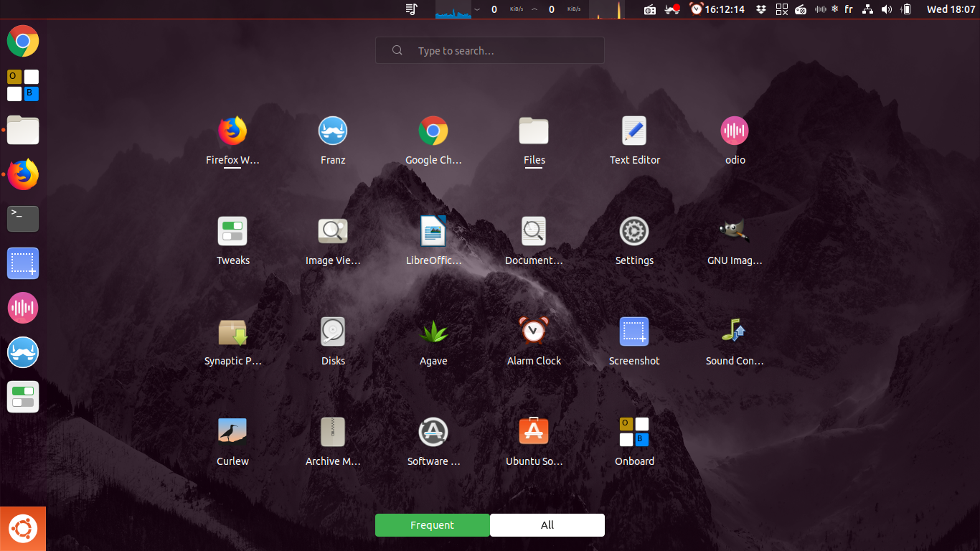Image resolution: width=980 pixels, height=551 pixels.
Task: Open the Curlew app
Action: [x=232, y=442]
